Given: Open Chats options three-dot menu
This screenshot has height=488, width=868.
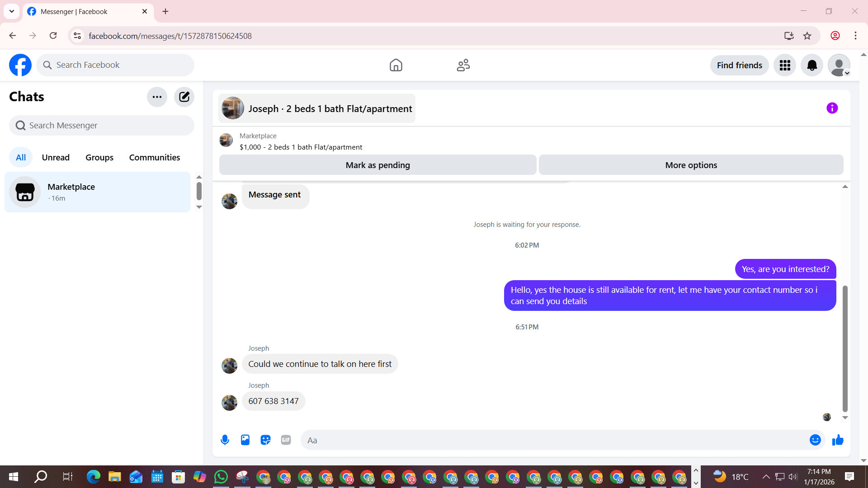Looking at the screenshot, I should pos(157,97).
